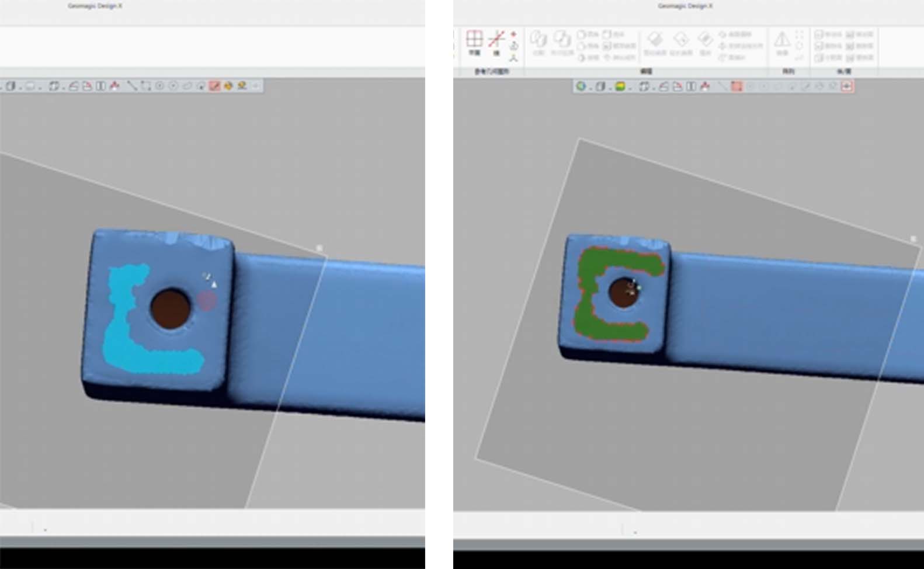
Task: Click the viewpoint icon in the right window toolbar
Action: coord(644,86)
